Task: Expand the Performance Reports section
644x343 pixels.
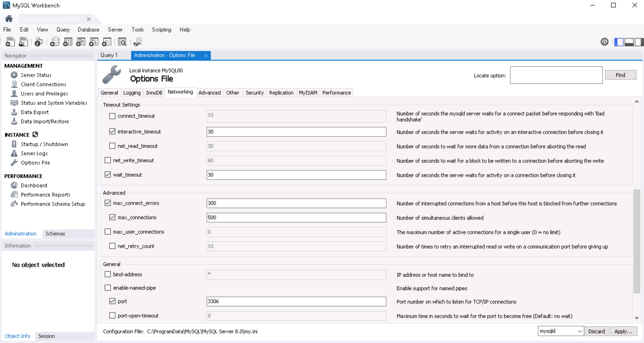Action: point(46,194)
